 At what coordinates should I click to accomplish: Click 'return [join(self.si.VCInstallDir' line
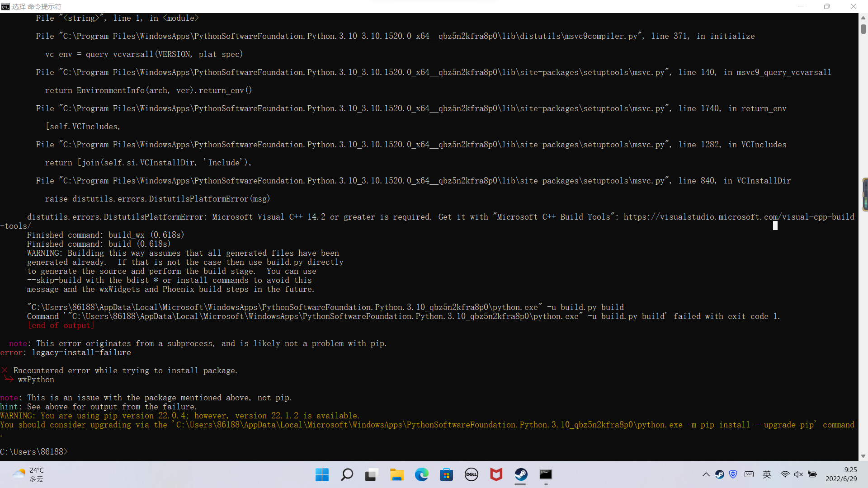pyautogui.click(x=149, y=163)
